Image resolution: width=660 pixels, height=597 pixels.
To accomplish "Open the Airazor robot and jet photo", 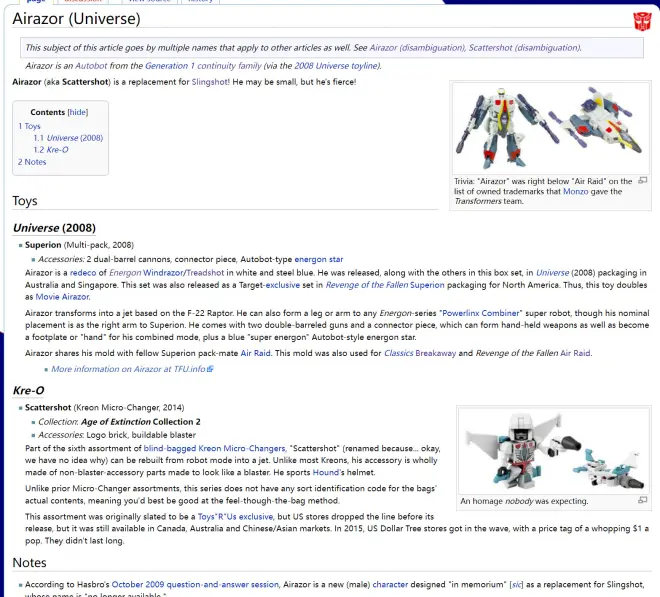I will click(x=551, y=128).
